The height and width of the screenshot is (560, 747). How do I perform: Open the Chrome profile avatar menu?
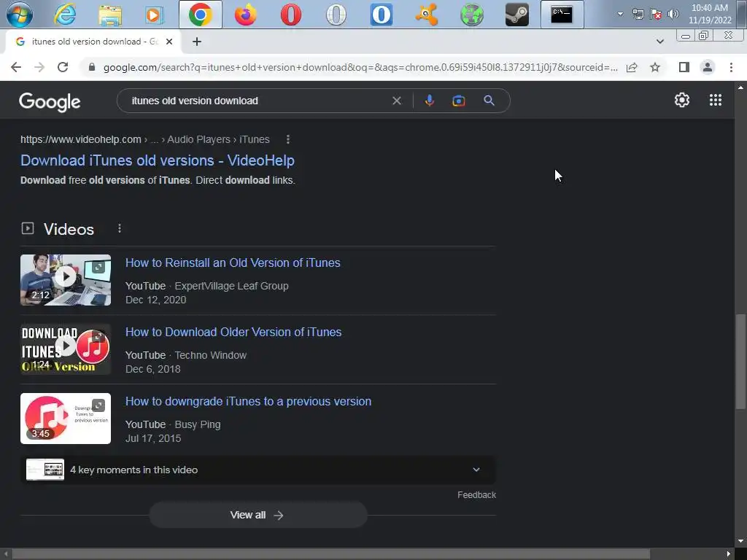[x=708, y=67]
